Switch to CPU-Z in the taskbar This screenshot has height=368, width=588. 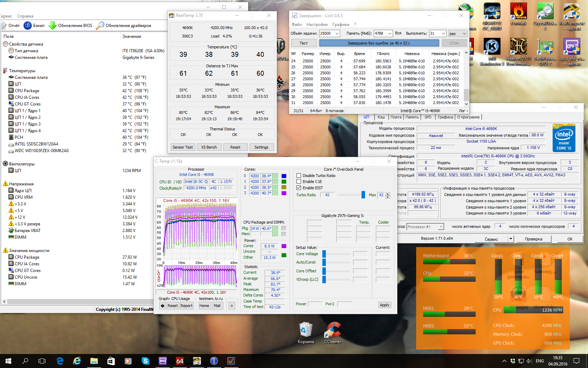point(163,361)
